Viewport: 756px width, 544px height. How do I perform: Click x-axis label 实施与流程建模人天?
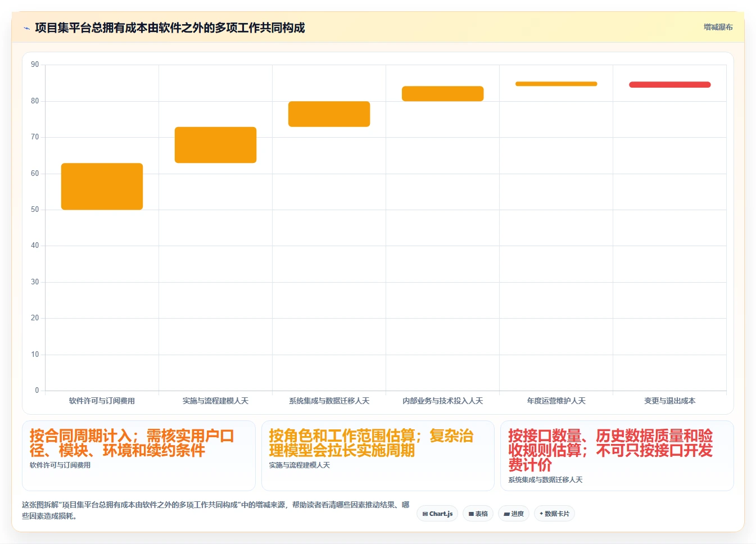215,401
